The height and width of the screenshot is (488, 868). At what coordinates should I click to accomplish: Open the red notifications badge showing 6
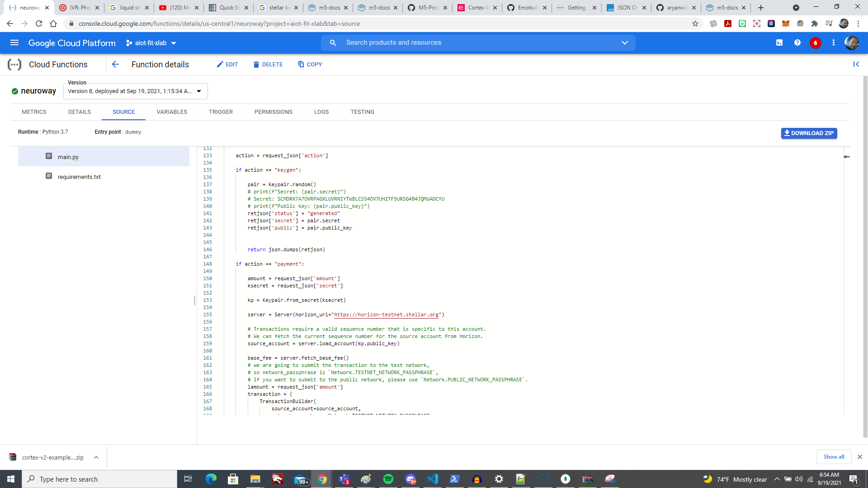(x=815, y=42)
